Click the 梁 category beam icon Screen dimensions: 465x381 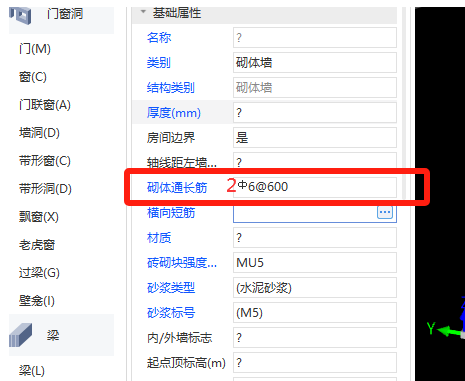(x=20, y=335)
